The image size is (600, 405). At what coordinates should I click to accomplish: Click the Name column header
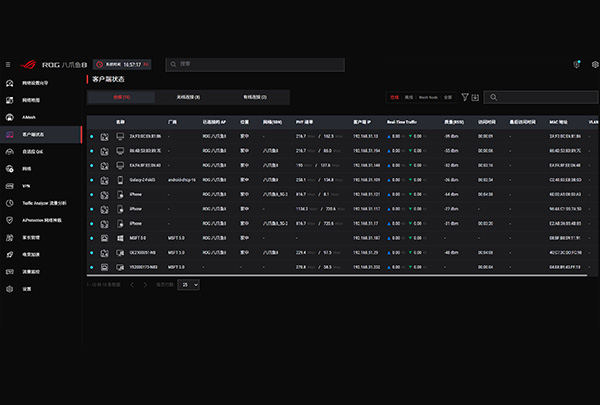pyautogui.click(x=120, y=122)
